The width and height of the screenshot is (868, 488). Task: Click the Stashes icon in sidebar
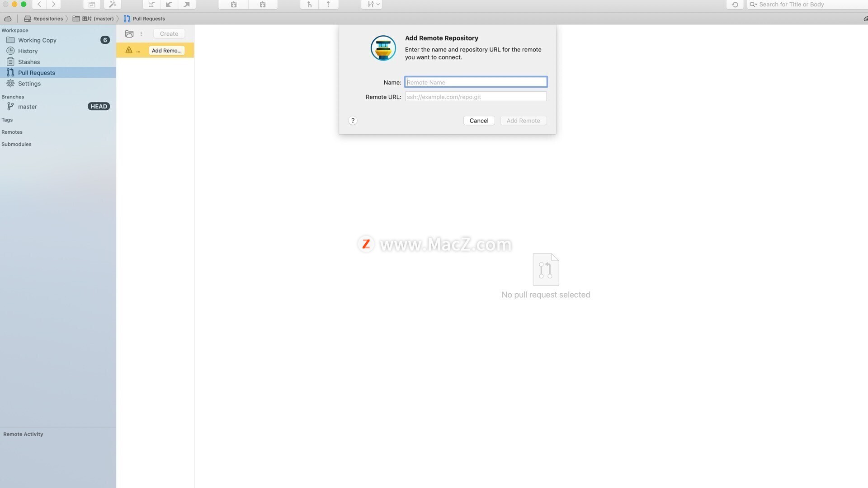click(x=10, y=61)
